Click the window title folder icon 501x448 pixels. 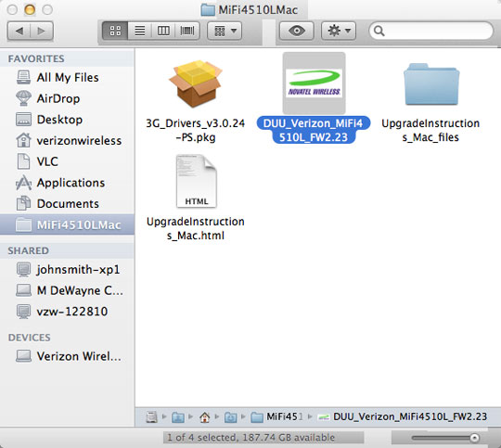pyautogui.click(x=208, y=10)
